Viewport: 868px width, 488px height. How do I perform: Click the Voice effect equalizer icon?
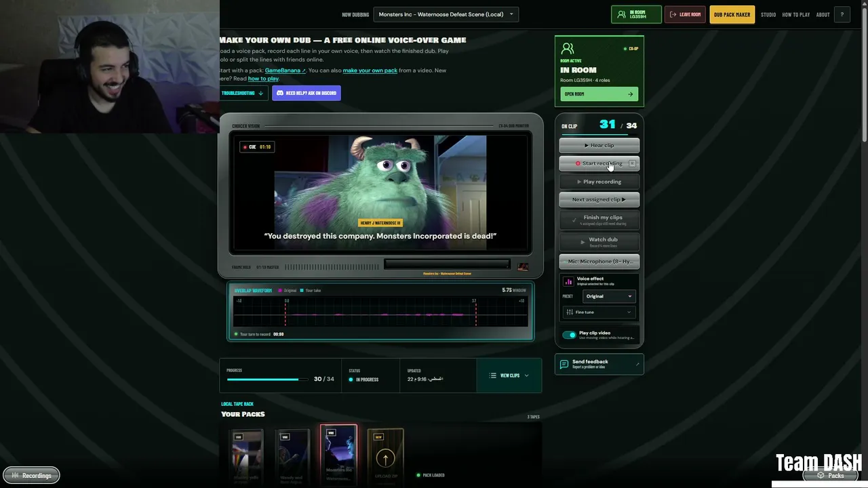coord(569,281)
